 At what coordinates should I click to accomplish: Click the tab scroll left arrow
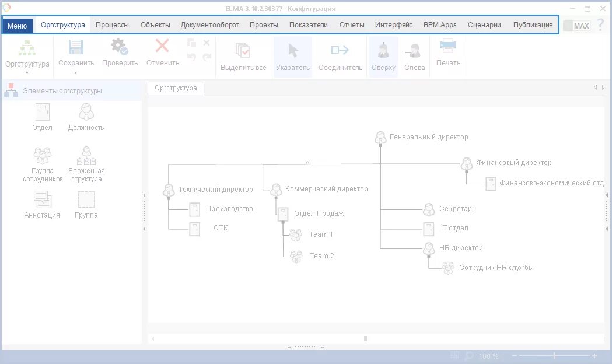pos(595,87)
